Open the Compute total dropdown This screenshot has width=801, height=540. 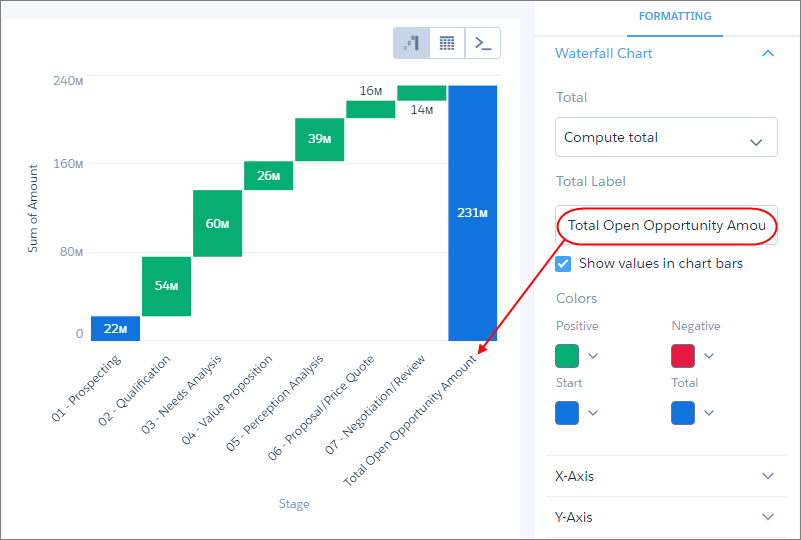click(666, 137)
